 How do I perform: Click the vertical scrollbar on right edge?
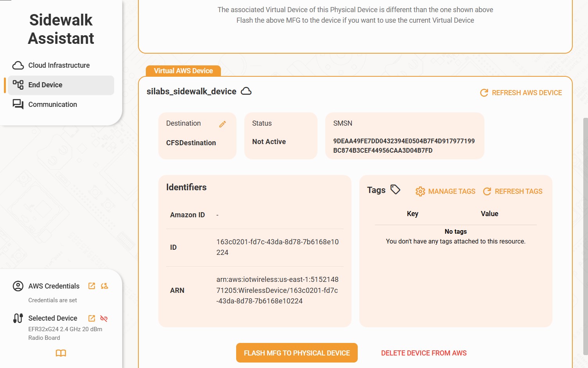[585, 235]
